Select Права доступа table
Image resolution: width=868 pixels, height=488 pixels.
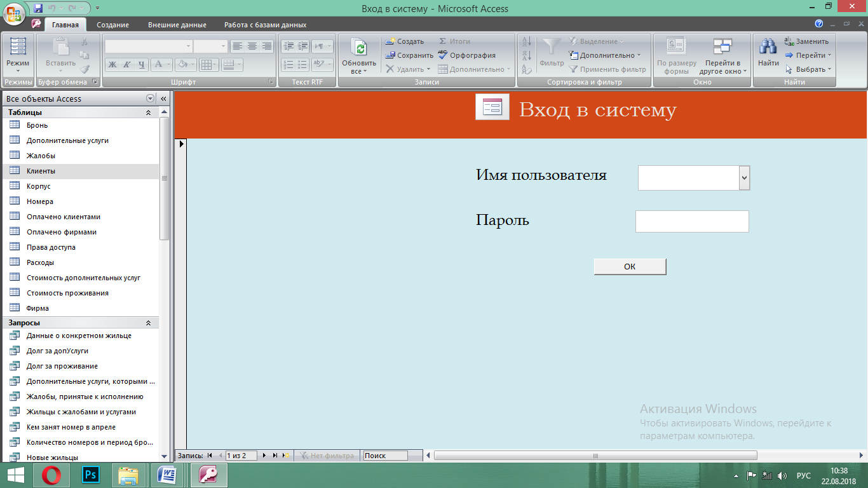80,247
